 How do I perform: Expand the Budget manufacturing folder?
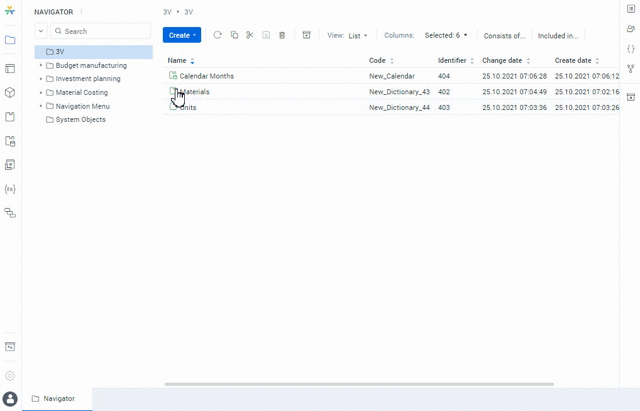(x=41, y=65)
